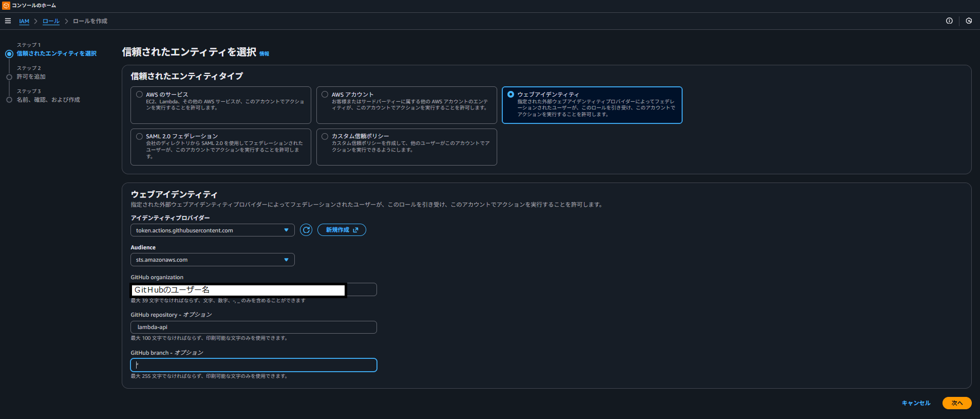
Task: Click the コンソールのホーム tab title
Action: click(34, 6)
